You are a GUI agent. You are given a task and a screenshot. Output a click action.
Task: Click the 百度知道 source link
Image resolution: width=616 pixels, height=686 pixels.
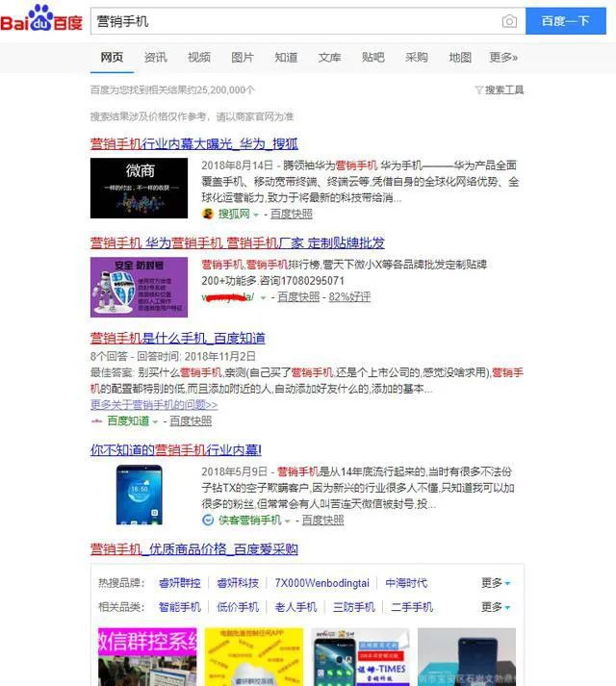click(x=128, y=420)
